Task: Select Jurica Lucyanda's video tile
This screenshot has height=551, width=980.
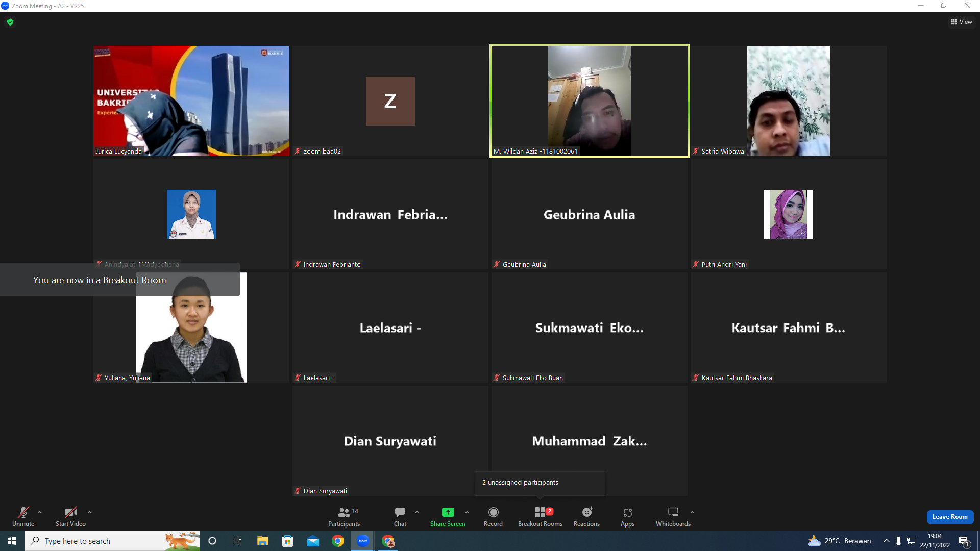Action: 191,101
